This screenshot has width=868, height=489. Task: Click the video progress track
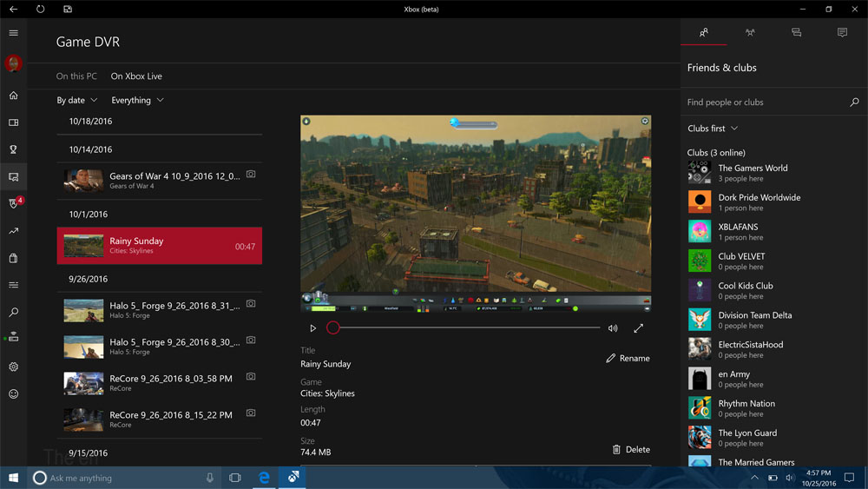tap(470, 327)
